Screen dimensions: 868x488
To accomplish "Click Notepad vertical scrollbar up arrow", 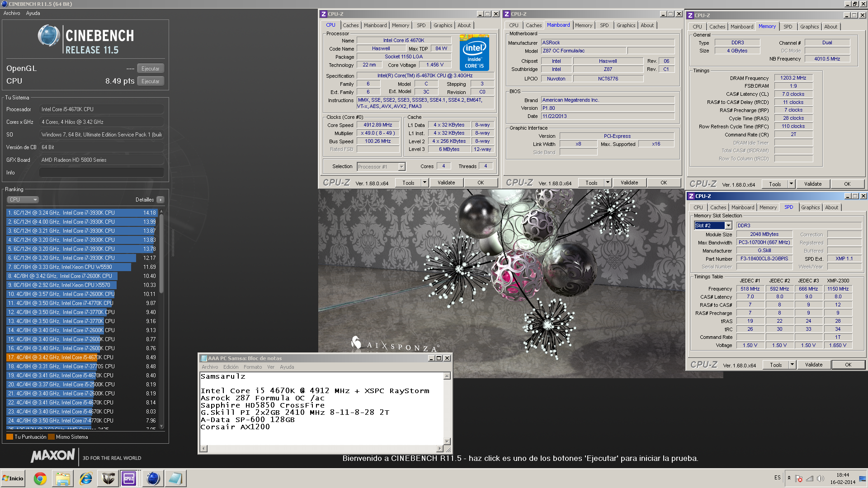I will 447,376.
